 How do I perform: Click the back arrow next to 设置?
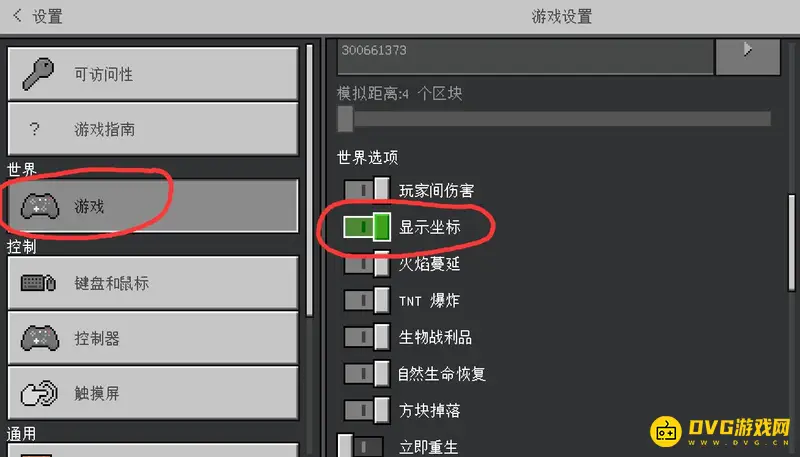[x=17, y=15]
